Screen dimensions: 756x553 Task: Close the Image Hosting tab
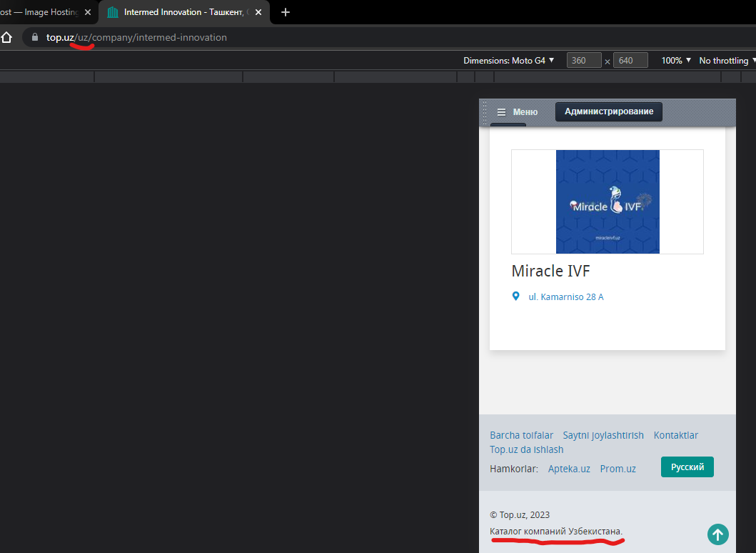[x=88, y=12]
